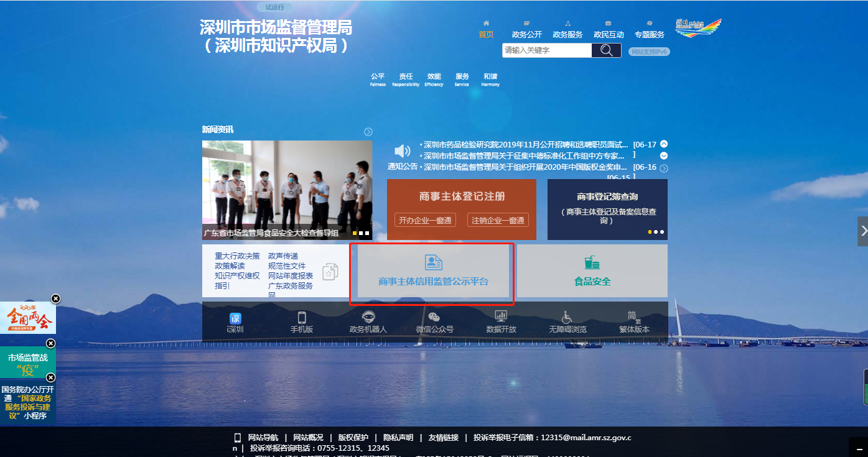Open footer 友情链接 link
This screenshot has width=868, height=457.
444,438
